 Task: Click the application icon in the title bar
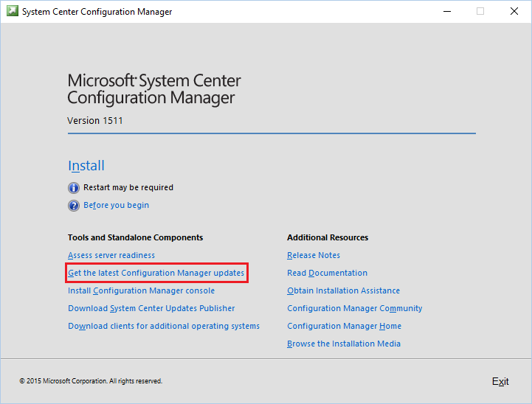(x=13, y=11)
